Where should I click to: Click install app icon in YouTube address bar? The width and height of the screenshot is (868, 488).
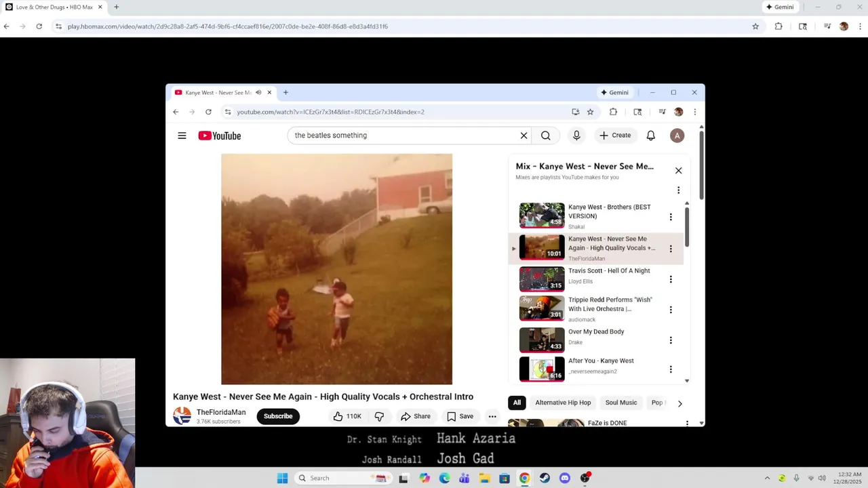(576, 112)
